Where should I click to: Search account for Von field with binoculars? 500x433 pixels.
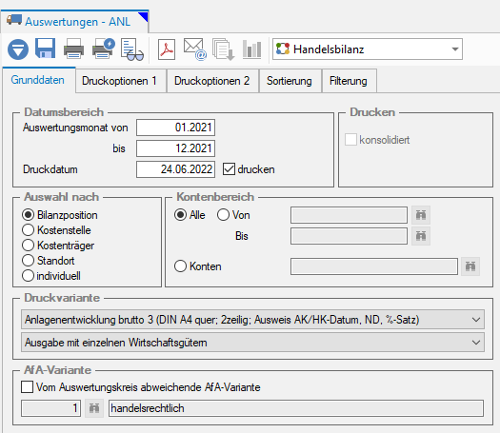[x=421, y=215]
